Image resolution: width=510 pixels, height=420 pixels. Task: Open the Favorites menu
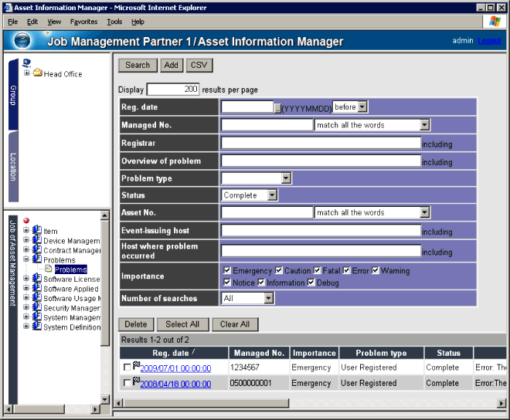coord(83,22)
